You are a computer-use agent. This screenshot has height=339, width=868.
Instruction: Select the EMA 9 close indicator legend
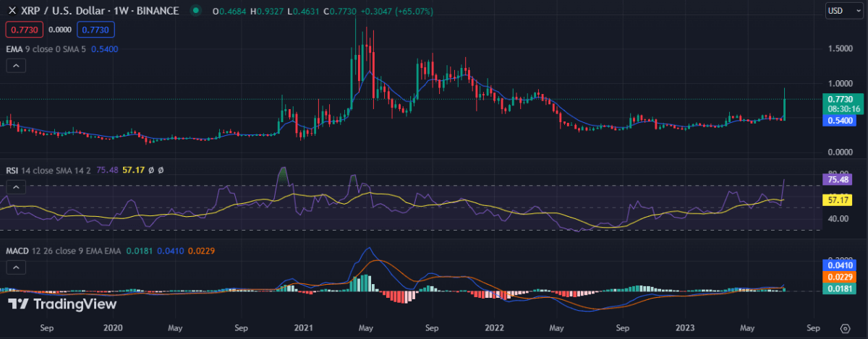[46, 49]
